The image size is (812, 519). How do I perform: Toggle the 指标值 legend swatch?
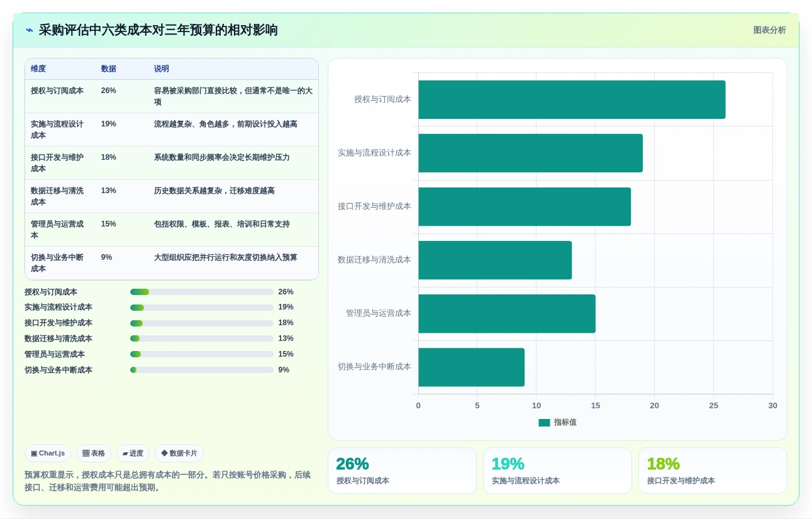coord(544,423)
